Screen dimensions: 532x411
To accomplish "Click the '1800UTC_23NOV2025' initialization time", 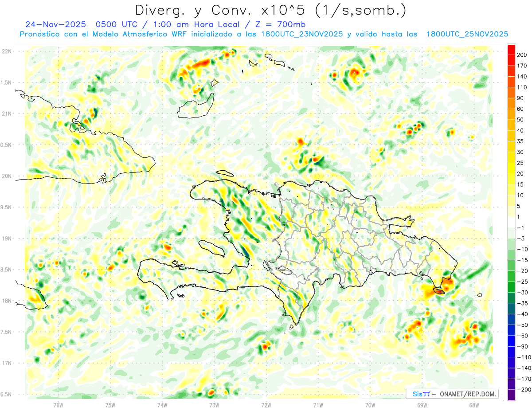I will [301, 34].
